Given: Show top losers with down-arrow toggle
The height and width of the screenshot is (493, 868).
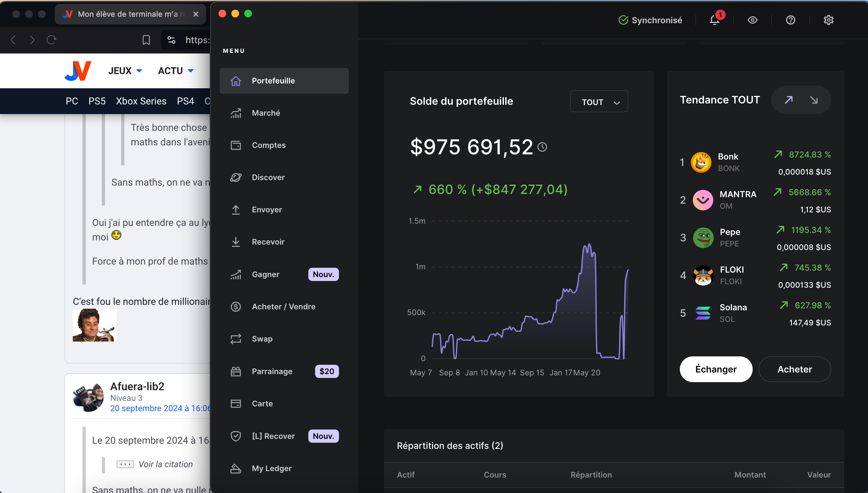Looking at the screenshot, I should coord(814,100).
